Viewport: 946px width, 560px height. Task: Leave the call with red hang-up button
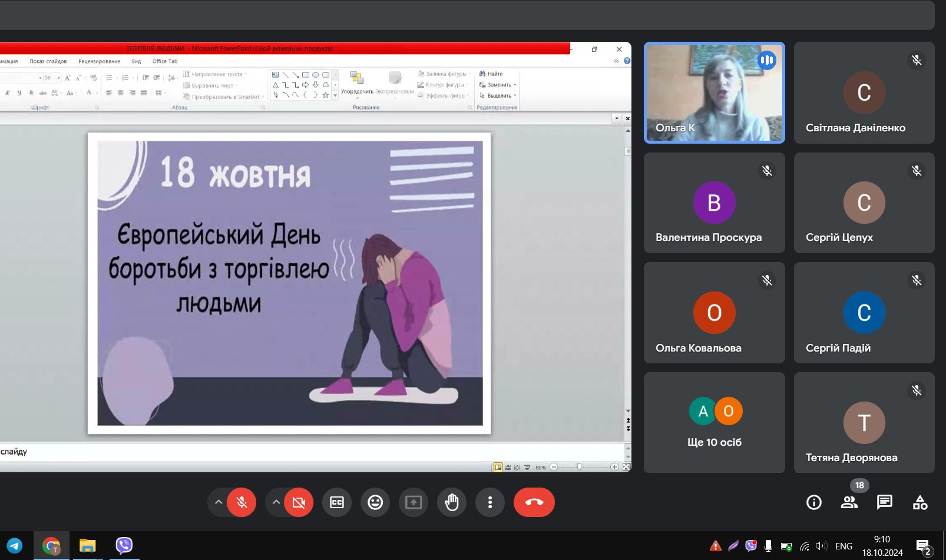(x=534, y=502)
